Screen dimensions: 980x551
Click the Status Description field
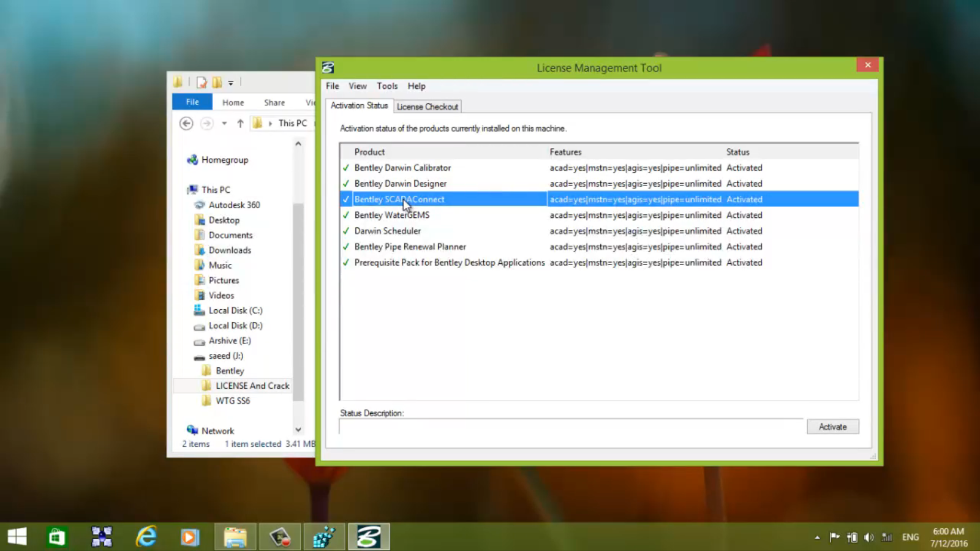coord(571,427)
